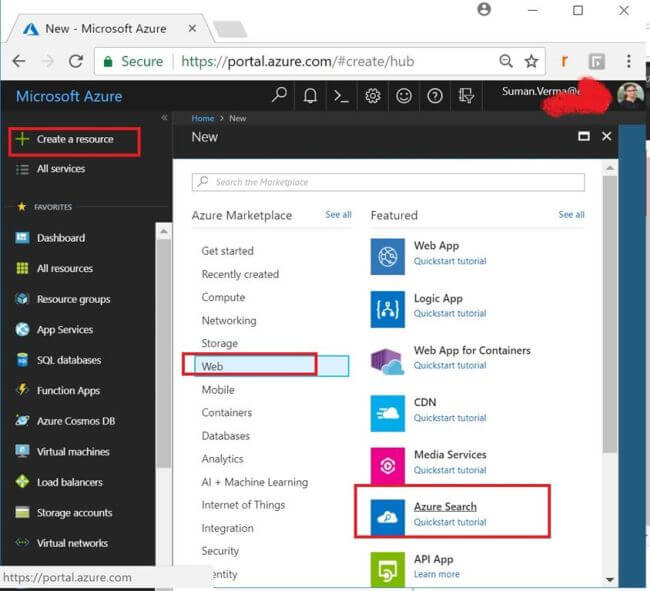Select AI + Machine Learning category
Image resolution: width=650 pixels, height=591 pixels.
(x=255, y=482)
